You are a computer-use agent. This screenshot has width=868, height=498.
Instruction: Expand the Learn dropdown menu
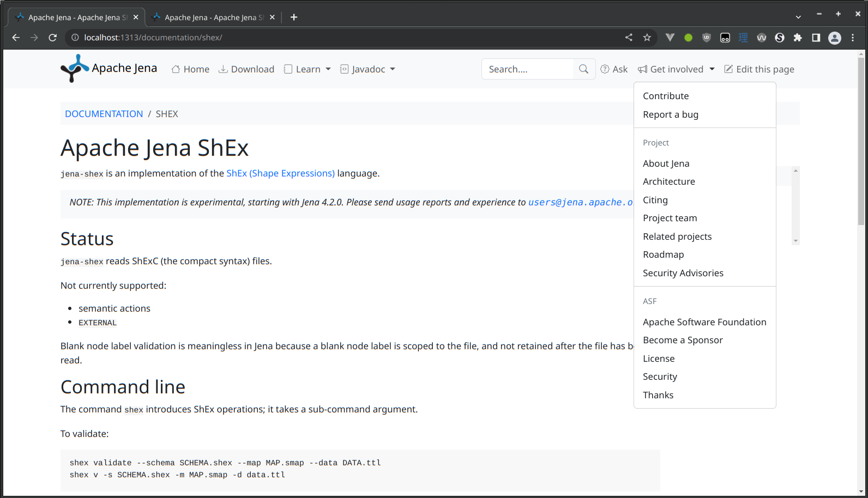(308, 69)
